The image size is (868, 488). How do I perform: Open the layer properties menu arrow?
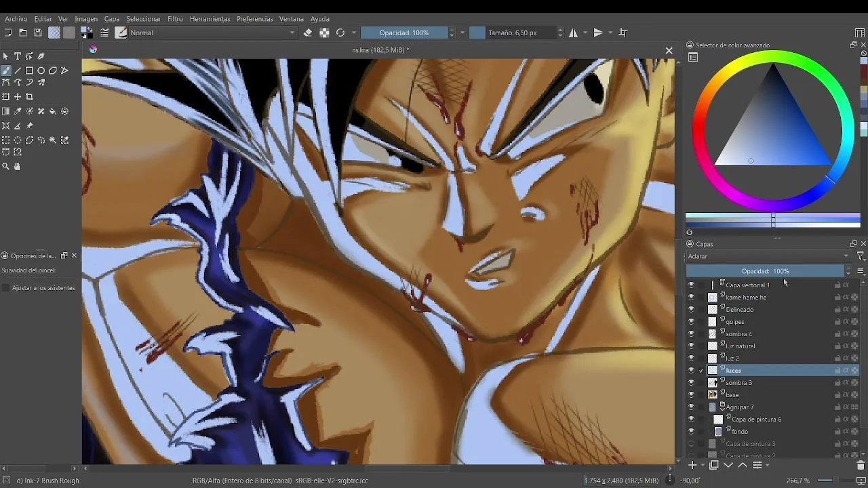tap(767, 465)
